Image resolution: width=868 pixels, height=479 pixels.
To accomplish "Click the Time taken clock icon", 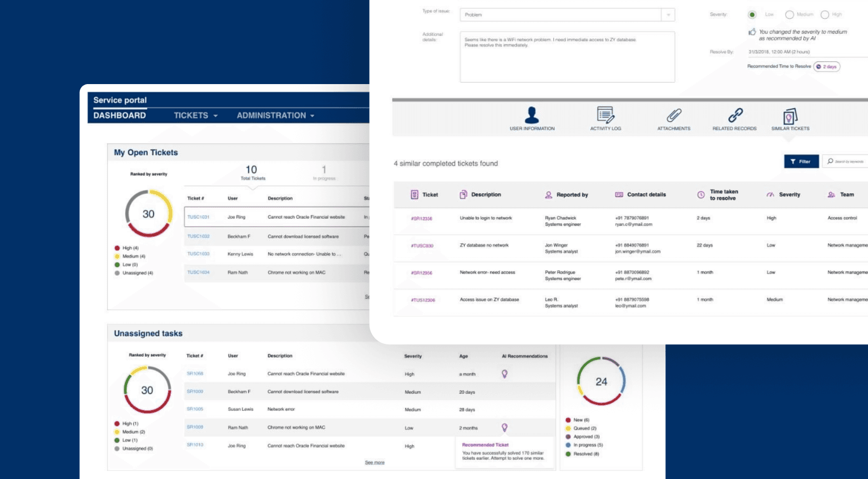I will pyautogui.click(x=701, y=195).
